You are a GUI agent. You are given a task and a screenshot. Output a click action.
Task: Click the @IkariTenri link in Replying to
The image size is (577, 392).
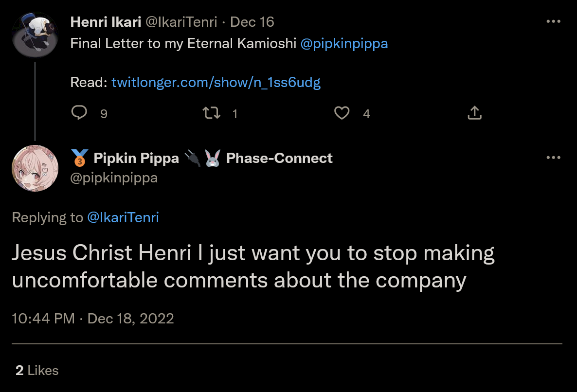(123, 217)
